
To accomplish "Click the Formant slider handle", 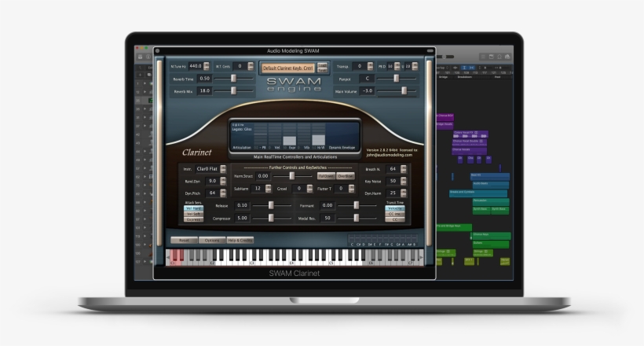I will 356,205.
